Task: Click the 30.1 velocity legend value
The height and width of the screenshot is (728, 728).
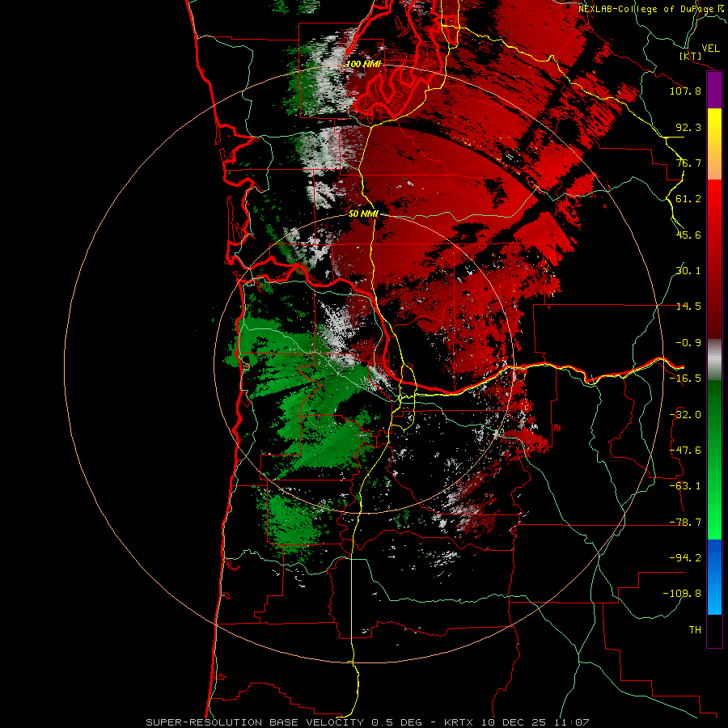Action: click(688, 271)
